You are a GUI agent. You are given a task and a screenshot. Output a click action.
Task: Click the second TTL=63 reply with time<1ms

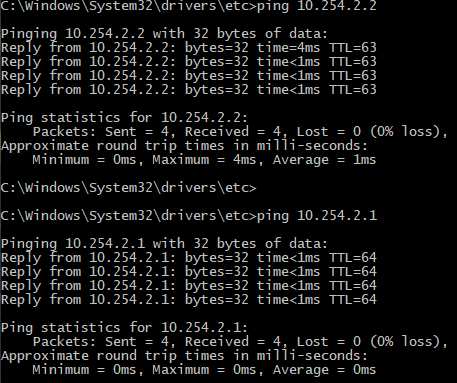tap(189, 76)
